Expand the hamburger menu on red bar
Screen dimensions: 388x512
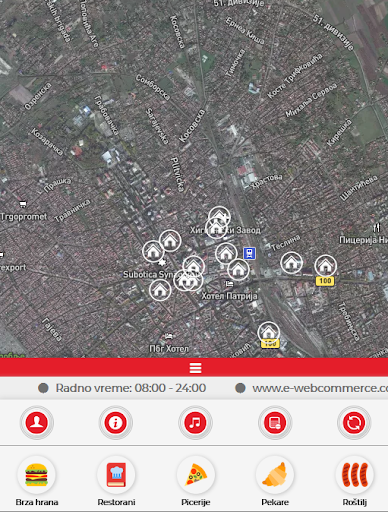195,368
